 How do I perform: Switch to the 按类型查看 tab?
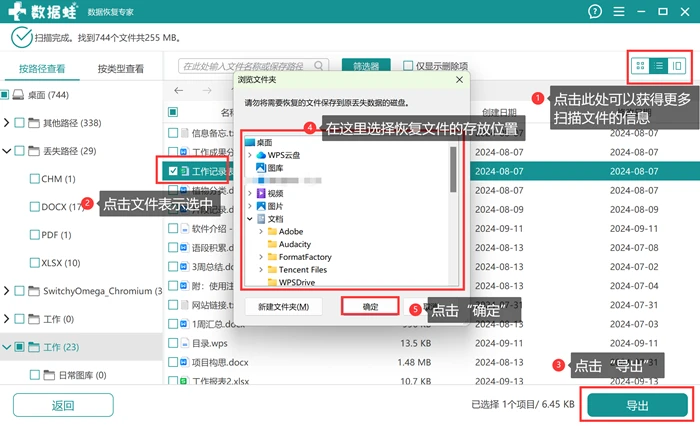(x=121, y=69)
